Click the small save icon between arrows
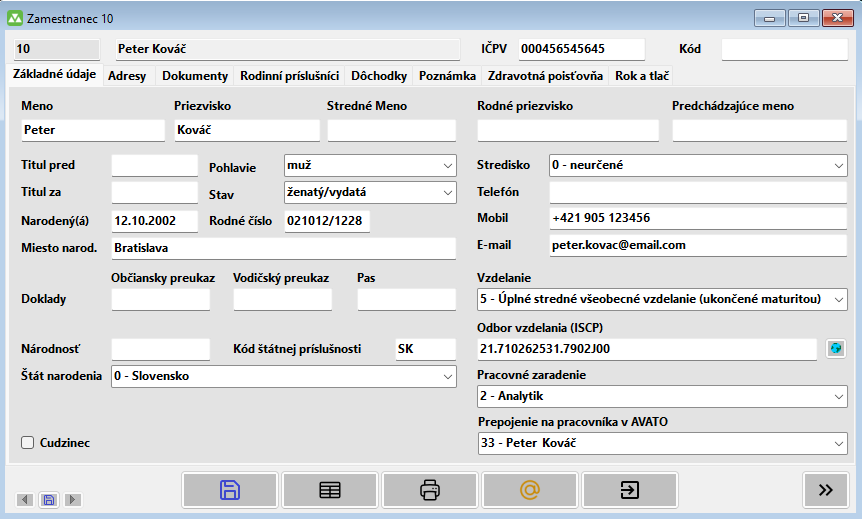Screen dimensions: 862x519 (x=48, y=500)
